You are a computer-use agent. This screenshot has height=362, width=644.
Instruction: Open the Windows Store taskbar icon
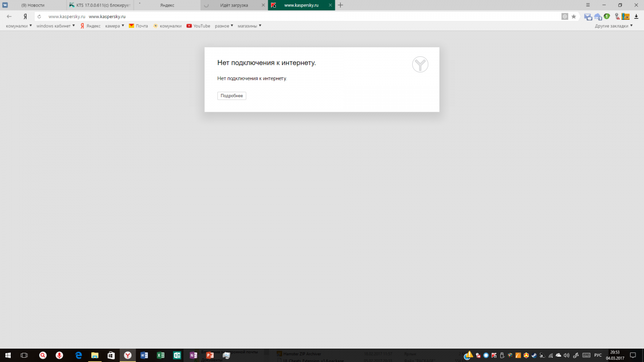click(111, 355)
